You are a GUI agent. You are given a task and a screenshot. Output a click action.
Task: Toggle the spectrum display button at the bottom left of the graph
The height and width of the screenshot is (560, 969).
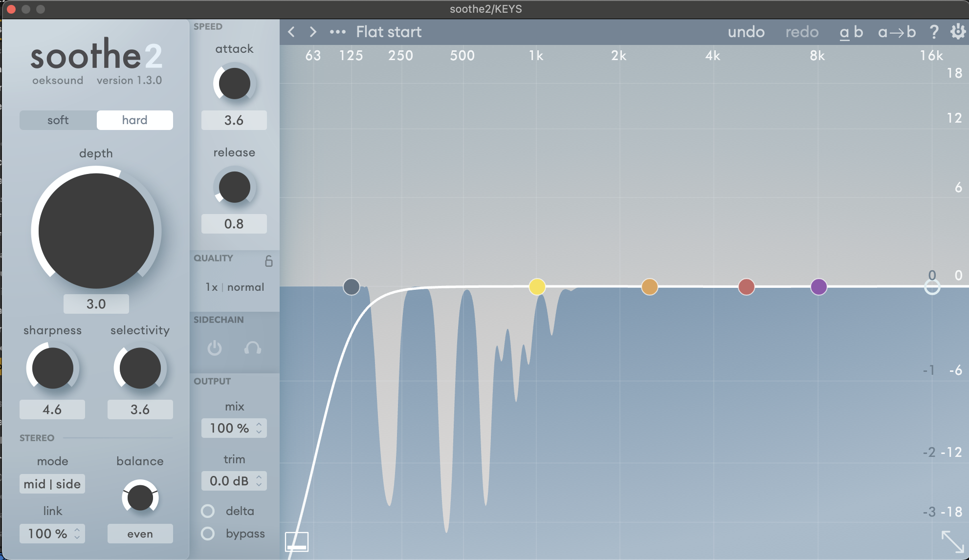click(x=297, y=542)
